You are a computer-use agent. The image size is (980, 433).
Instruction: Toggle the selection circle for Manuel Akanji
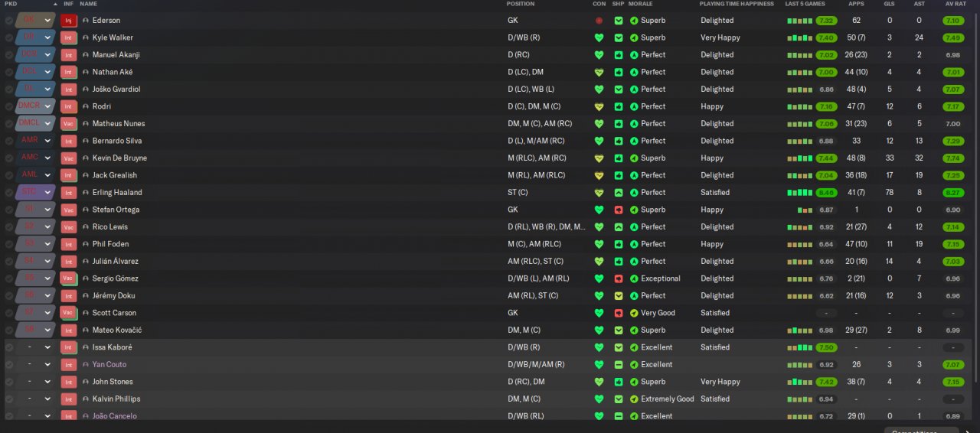click(8, 54)
